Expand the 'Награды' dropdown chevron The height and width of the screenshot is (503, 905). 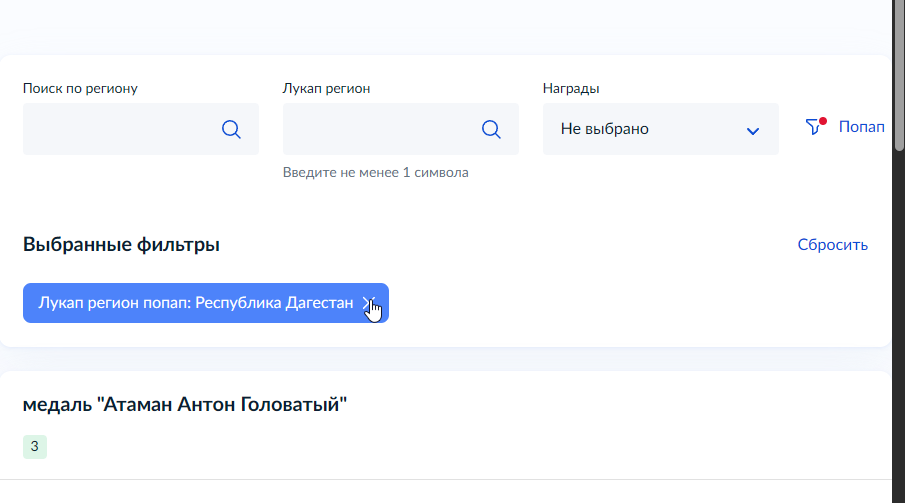(x=753, y=130)
